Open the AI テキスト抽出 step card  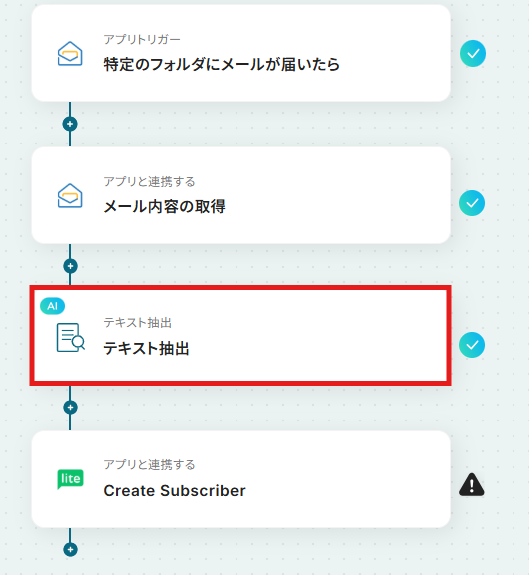240,336
